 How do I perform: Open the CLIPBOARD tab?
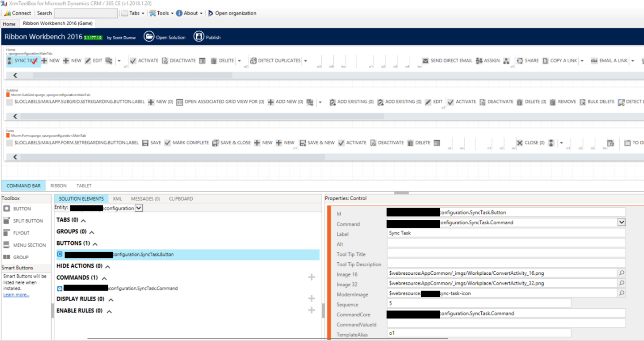point(181,199)
